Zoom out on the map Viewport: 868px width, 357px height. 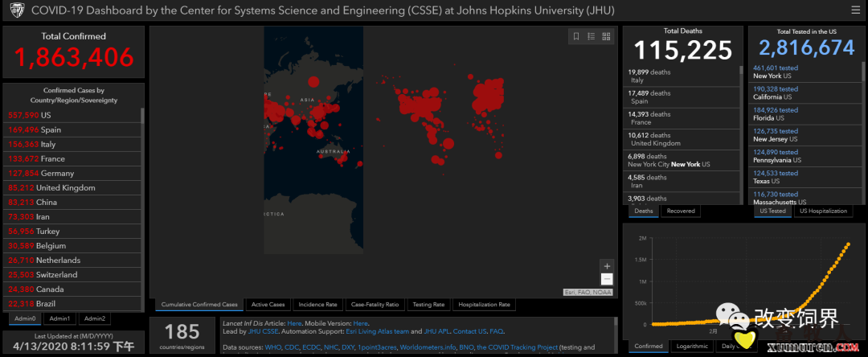click(x=607, y=279)
